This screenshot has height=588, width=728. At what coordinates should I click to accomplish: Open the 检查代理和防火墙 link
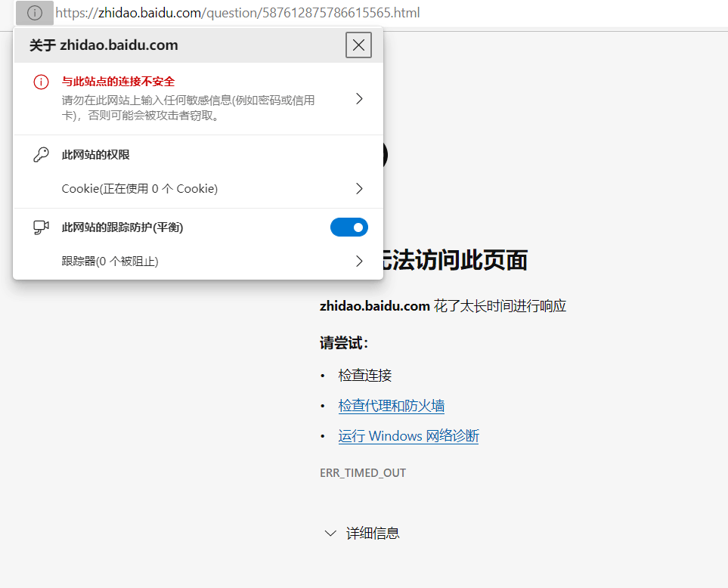pos(392,406)
